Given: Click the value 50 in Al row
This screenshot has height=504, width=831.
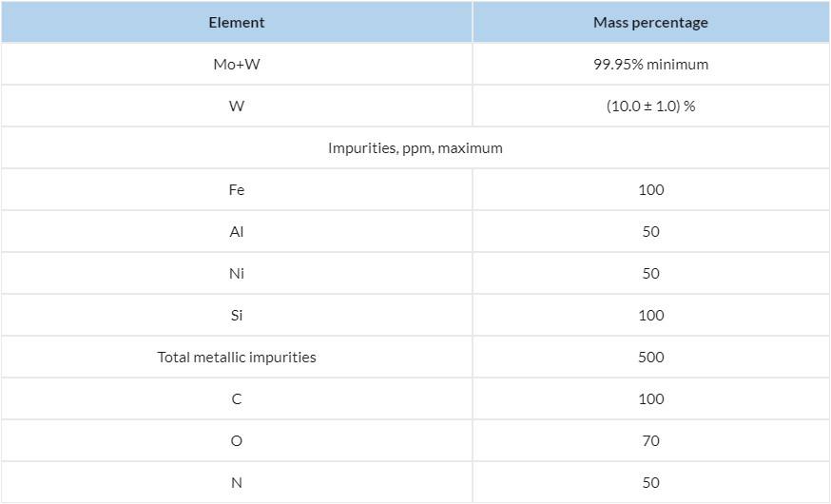Looking at the screenshot, I should click(x=650, y=232).
